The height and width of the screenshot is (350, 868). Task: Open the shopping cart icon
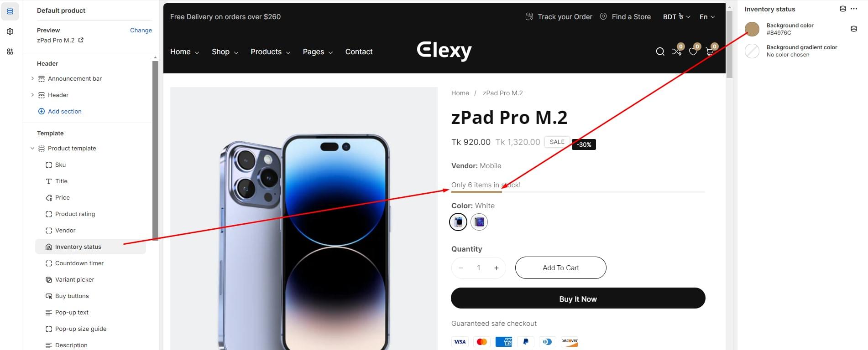click(710, 51)
